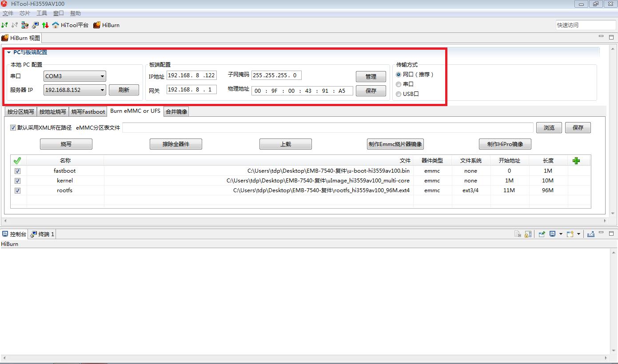Toggle scroll lock in console toolbar
The image size is (618, 364).
(528, 234)
